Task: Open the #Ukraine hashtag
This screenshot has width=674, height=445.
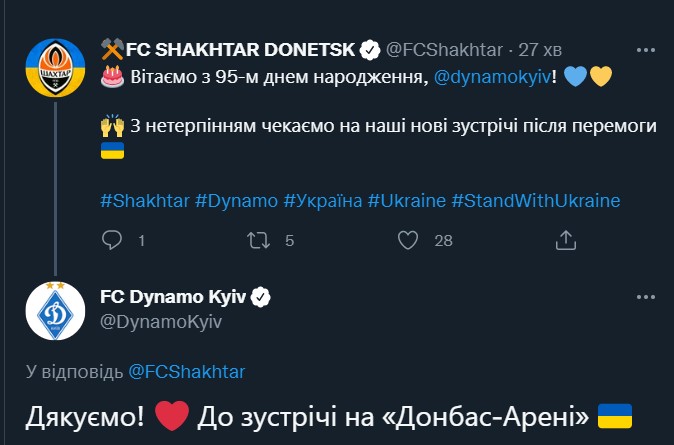Action: click(407, 201)
